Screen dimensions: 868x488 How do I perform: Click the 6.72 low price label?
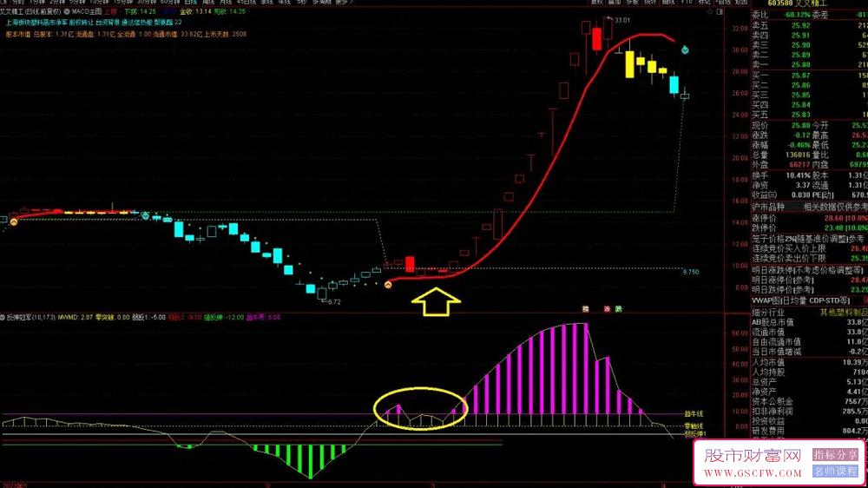(334, 302)
